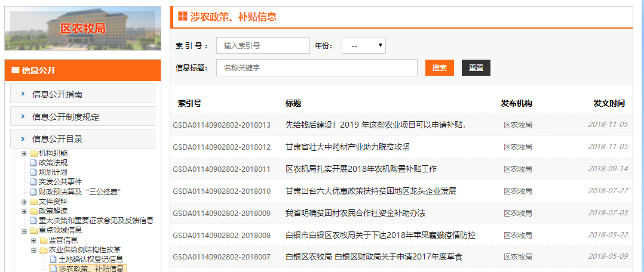644x272 pixels.
Task: Click the 机构职能 folder icon
Action: (33, 153)
